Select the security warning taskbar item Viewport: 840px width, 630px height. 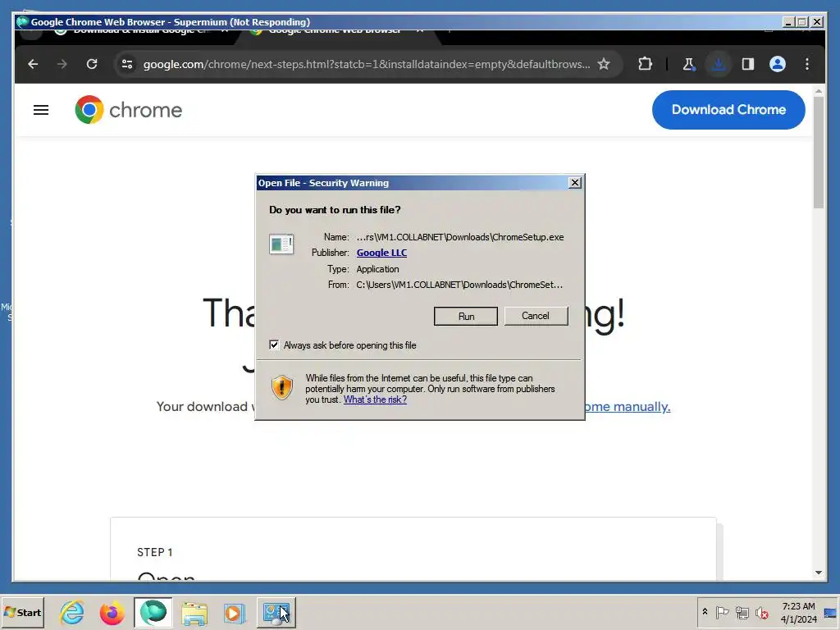tap(276, 612)
